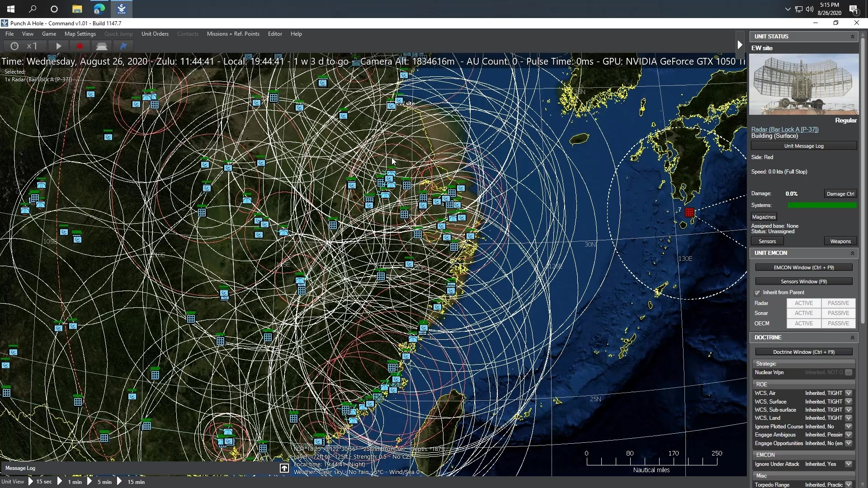Click the Weapons button
The image size is (868, 488).
pos(840,241)
